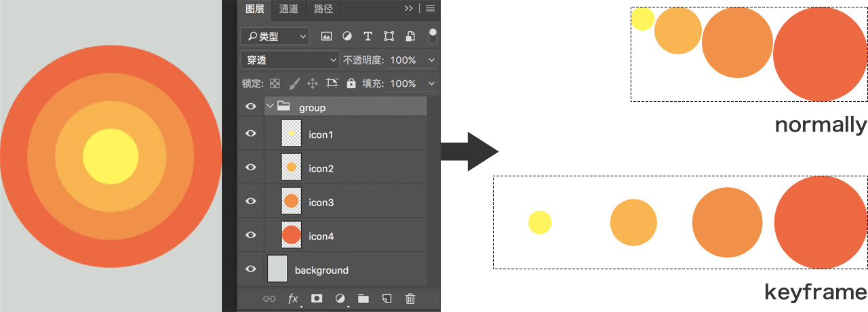Add a layer mask from bottom bar
This screenshot has width=868, height=312.
tap(316, 298)
